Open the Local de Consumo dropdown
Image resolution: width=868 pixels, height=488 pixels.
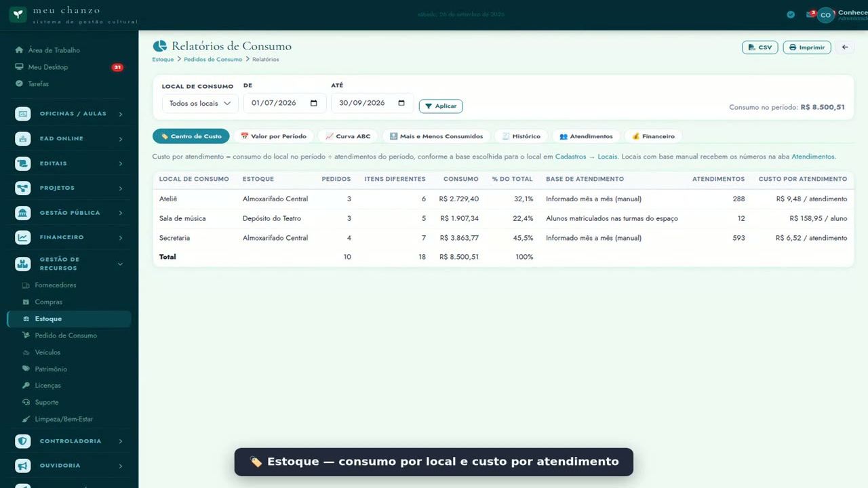pos(200,104)
